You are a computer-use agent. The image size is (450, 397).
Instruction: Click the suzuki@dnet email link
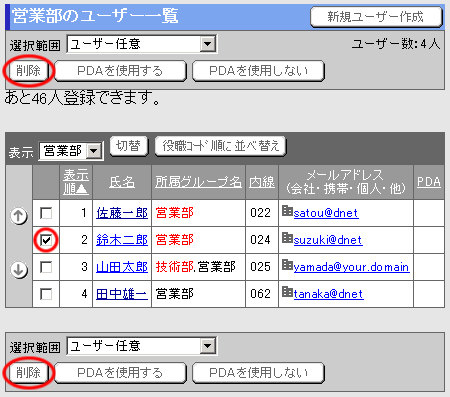[x=328, y=240]
